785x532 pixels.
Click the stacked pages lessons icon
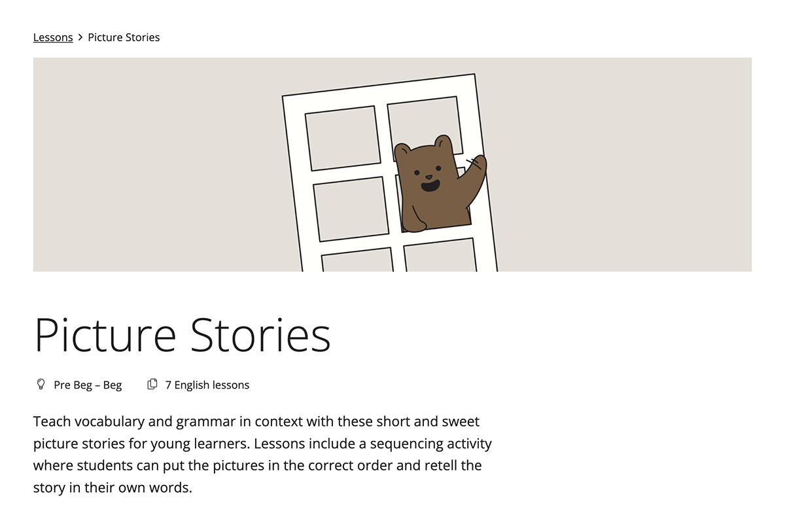tap(152, 384)
